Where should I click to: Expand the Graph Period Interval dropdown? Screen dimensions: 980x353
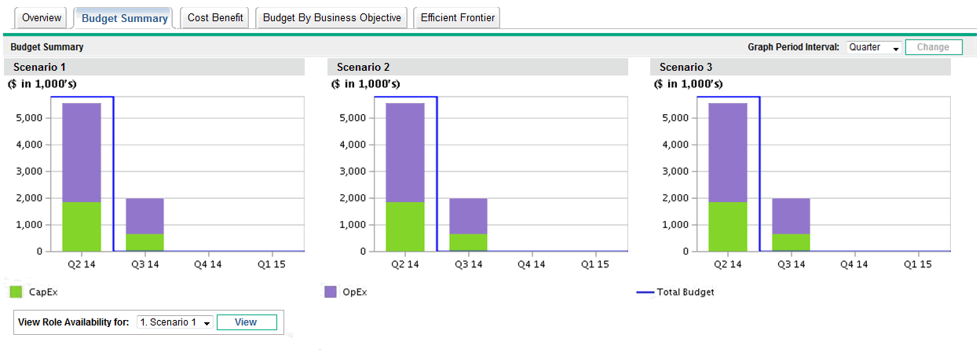coord(874,47)
